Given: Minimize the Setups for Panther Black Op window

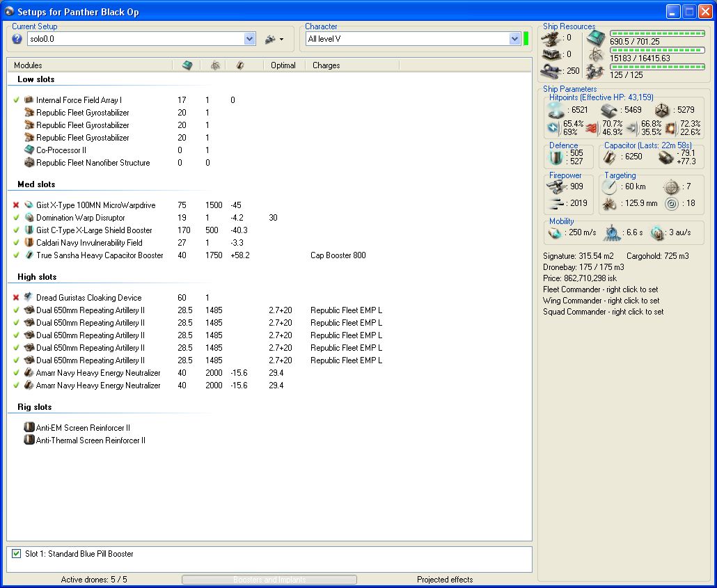Looking at the screenshot, I should 672,11.
